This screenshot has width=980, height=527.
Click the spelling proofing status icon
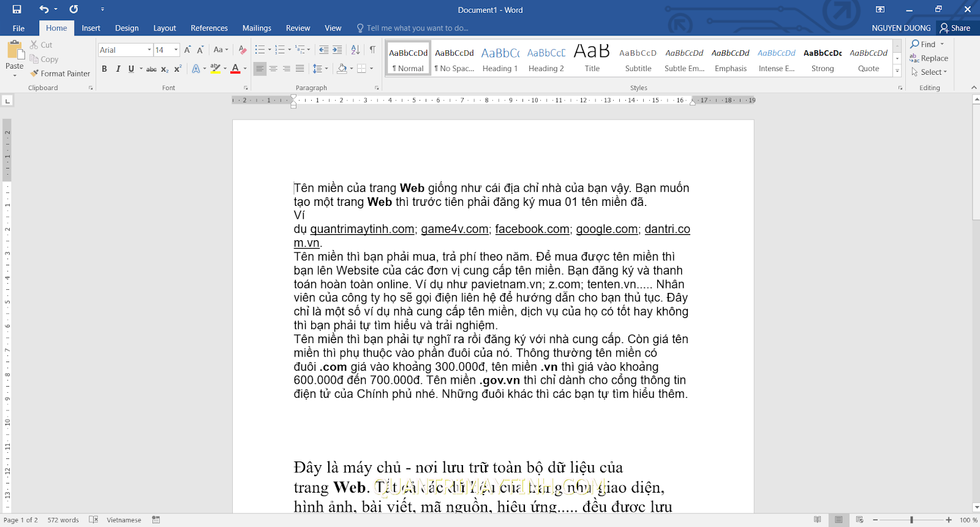pos(94,520)
